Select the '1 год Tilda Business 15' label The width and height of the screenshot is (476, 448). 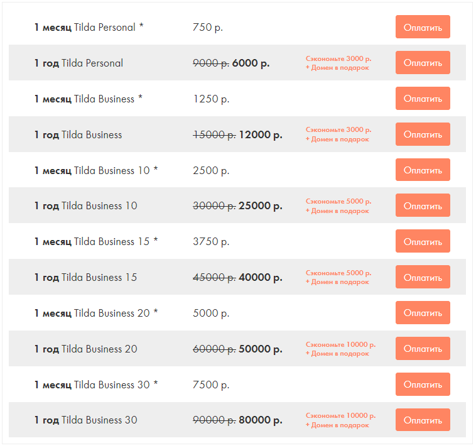[x=85, y=277]
